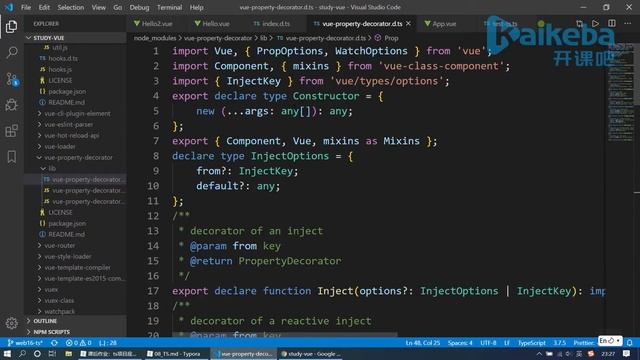The image size is (640, 360).
Task: Open the Extensions view icon
Action: [x=11, y=131]
